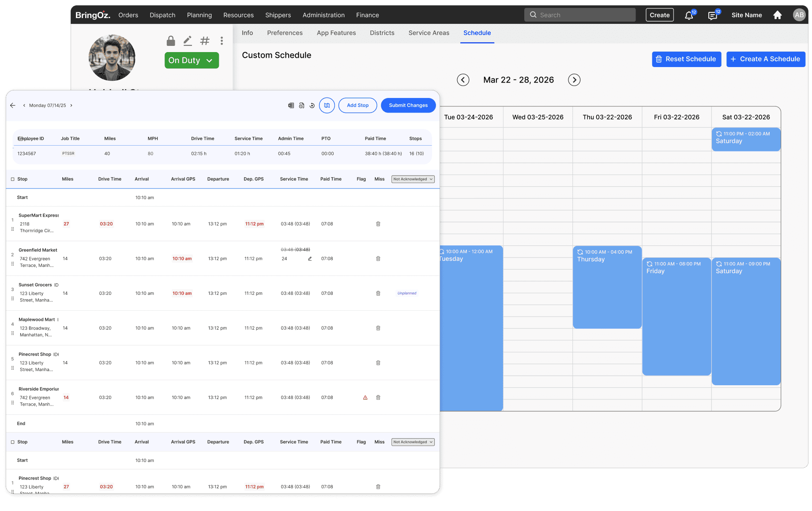Screen dimensions: 812x511
Task: Click Reset Schedule
Action: (x=687, y=59)
